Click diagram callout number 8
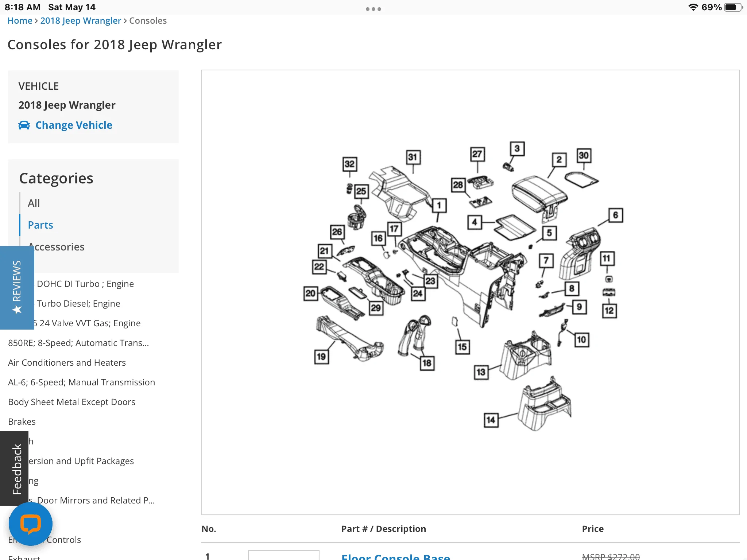 (572, 289)
